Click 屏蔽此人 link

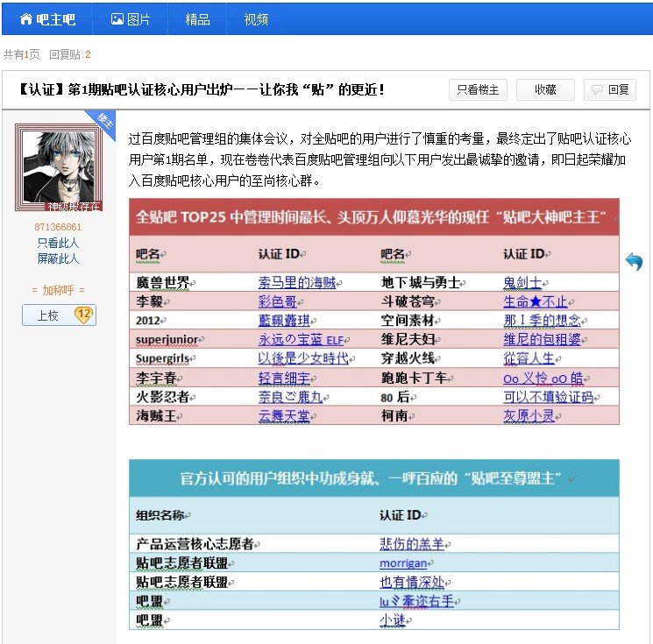(x=58, y=258)
